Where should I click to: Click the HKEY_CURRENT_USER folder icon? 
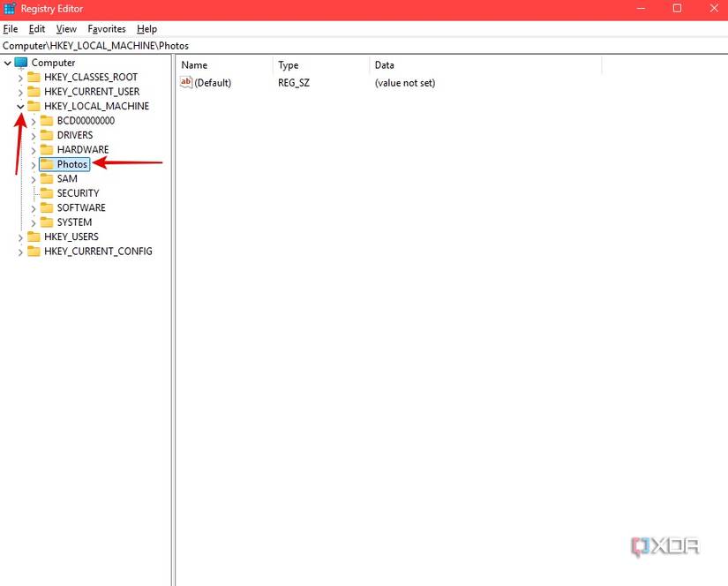click(34, 92)
